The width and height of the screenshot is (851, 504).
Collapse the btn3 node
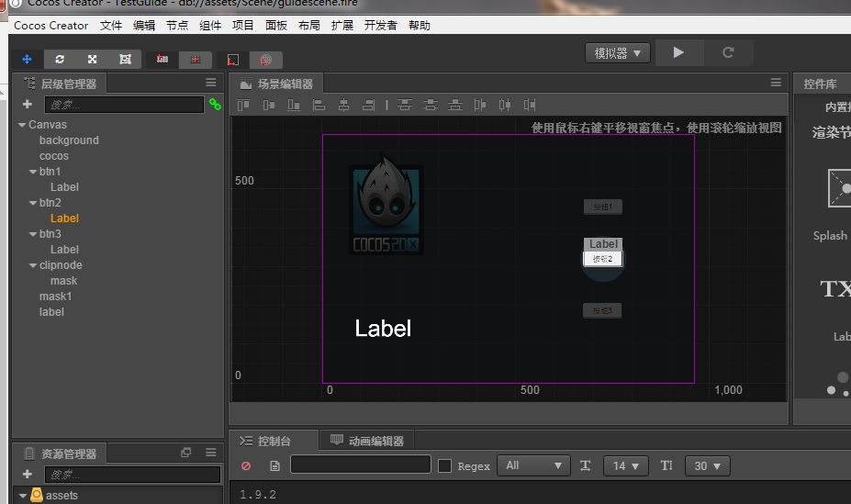(33, 234)
